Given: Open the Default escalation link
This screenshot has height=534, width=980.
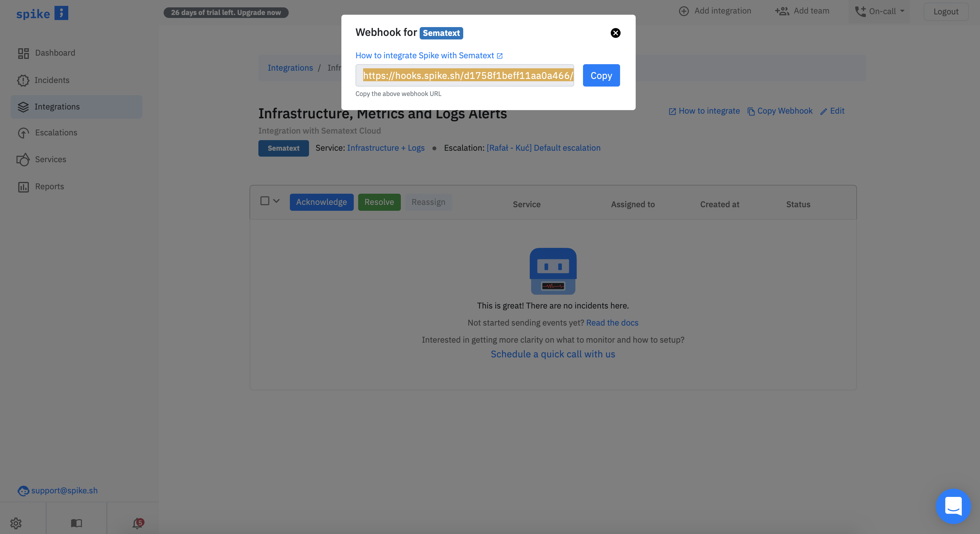Looking at the screenshot, I should coord(543,148).
